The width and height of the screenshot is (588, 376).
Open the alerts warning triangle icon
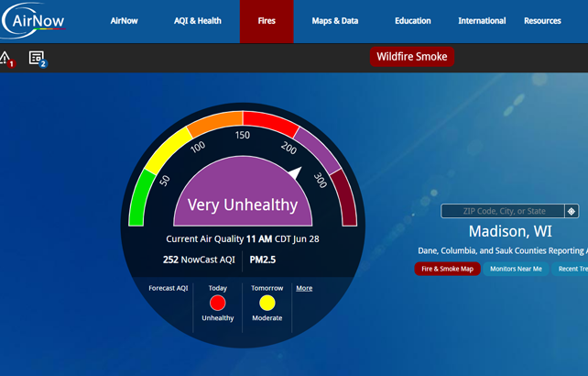click(x=5, y=58)
